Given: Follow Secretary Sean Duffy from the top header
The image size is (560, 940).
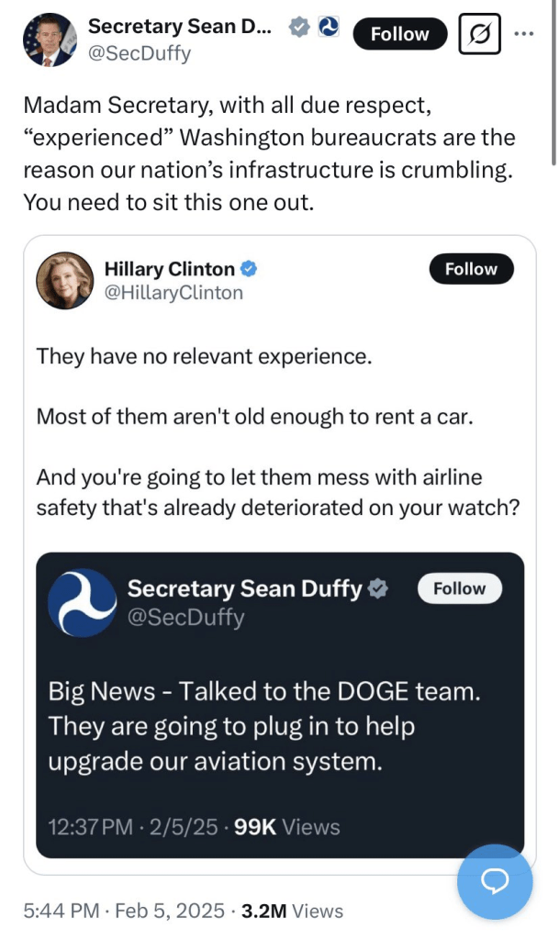Looking at the screenshot, I should point(399,35).
